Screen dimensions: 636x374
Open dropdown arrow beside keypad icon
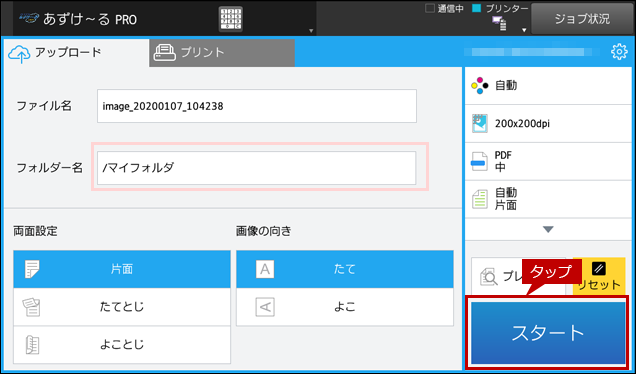tap(311, 30)
